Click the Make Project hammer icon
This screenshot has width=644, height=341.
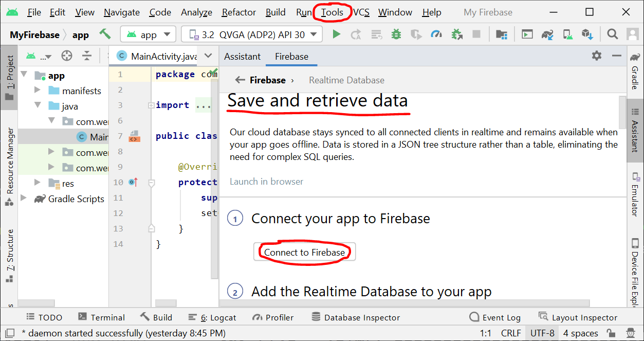pos(105,34)
